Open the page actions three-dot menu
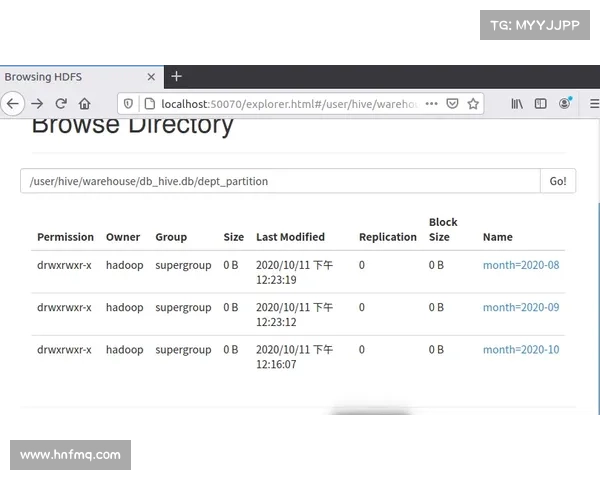Viewport: 600px width, 480px height. point(431,103)
